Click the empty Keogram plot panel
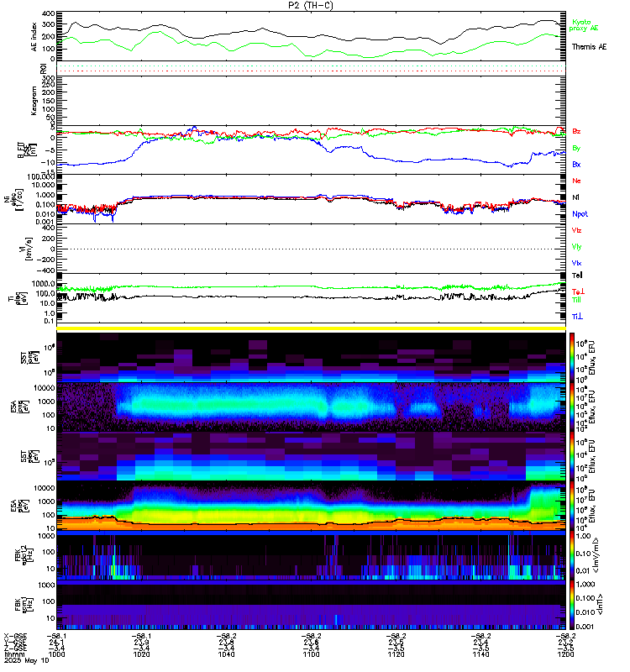The width and height of the screenshot is (630, 672). click(311, 101)
